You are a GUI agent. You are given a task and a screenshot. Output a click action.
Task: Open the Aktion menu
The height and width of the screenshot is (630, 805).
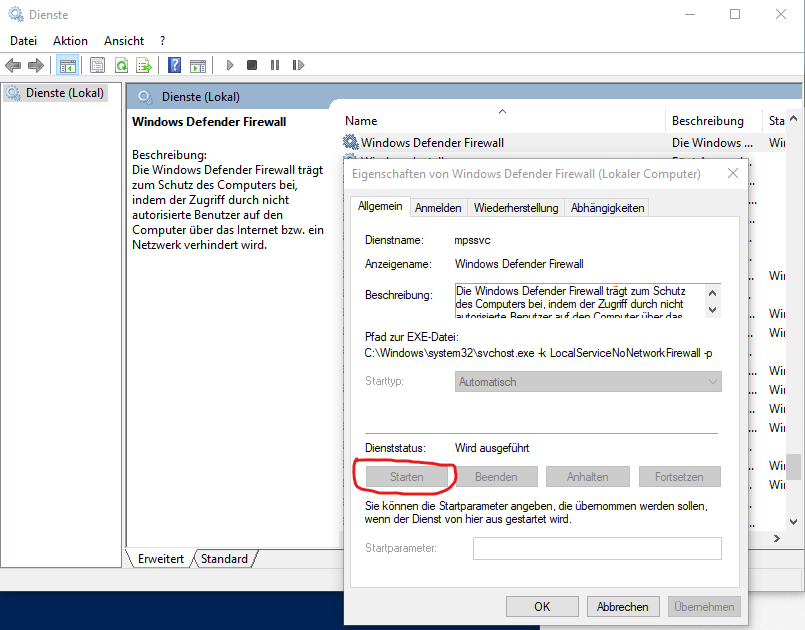tap(70, 41)
